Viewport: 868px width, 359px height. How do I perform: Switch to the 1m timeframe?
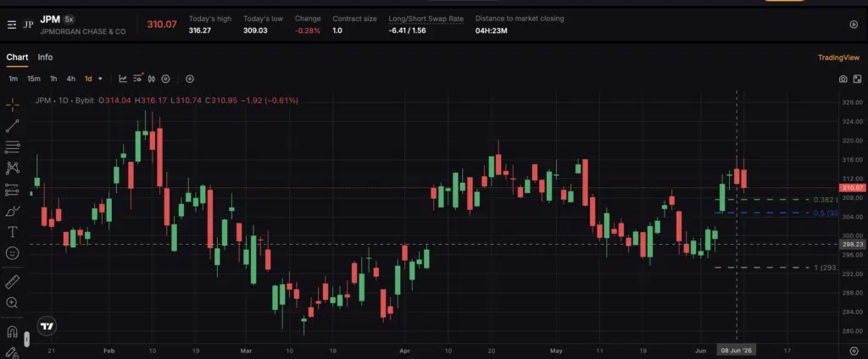[13, 79]
